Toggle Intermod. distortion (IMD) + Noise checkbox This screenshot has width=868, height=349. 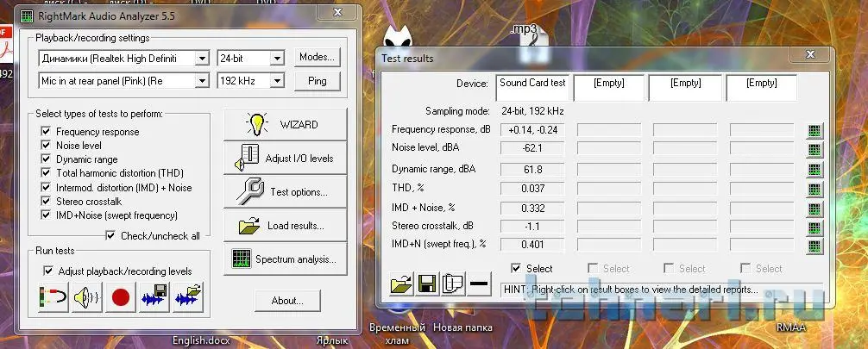[x=46, y=188]
